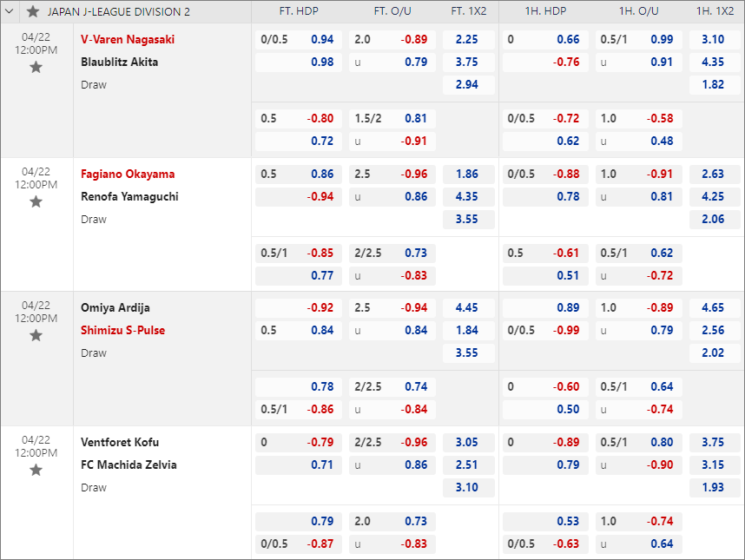Bet Renofa Yamaguchi FT 1X2 win at 4.35
The image size is (745, 560).
pos(469,196)
